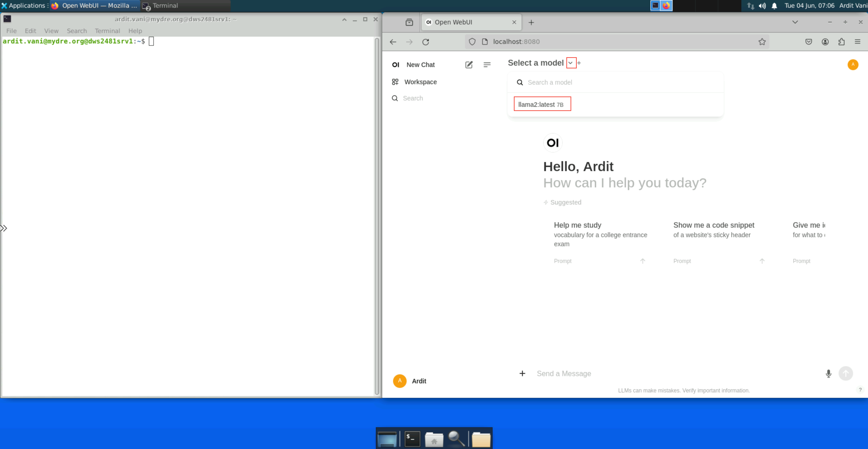Click the new chat compose icon
The width and height of the screenshot is (868, 449).
tap(469, 64)
